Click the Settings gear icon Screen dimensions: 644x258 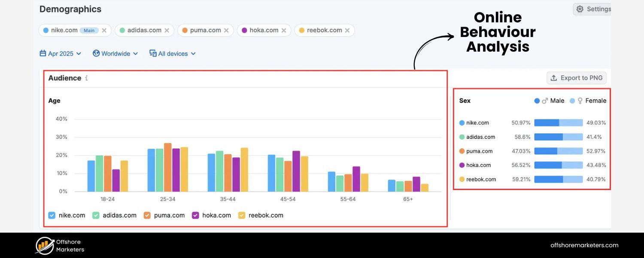click(579, 9)
